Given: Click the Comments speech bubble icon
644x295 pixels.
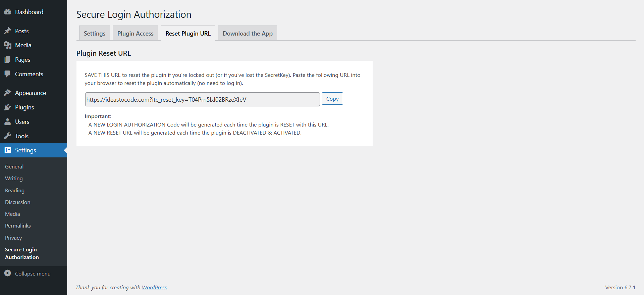Looking at the screenshot, I should pyautogui.click(x=8, y=74).
